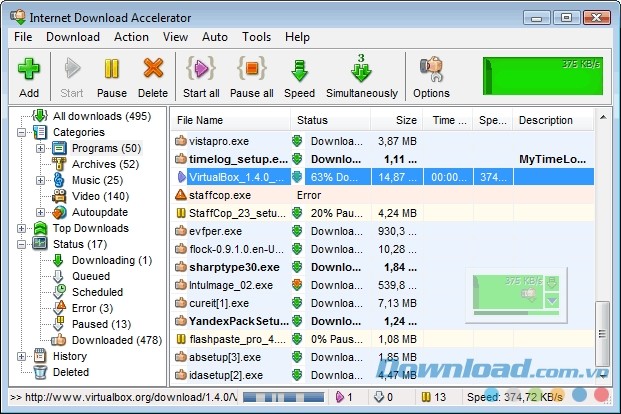621x414 pixels.
Task: Select the Music (25) category
Action: click(x=97, y=180)
